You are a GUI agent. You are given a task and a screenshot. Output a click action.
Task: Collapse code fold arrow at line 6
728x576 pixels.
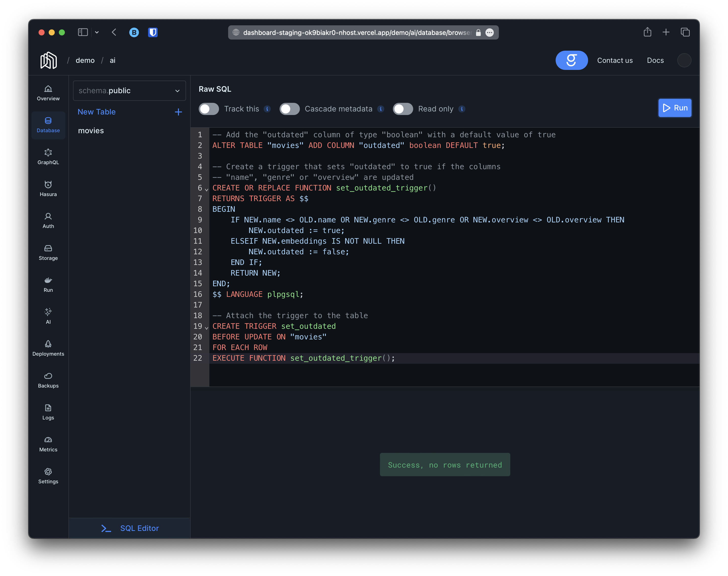click(x=207, y=189)
